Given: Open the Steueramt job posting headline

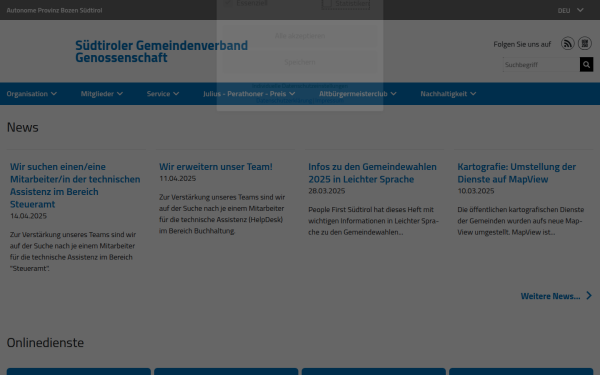Looking at the screenshot, I should click(75, 185).
